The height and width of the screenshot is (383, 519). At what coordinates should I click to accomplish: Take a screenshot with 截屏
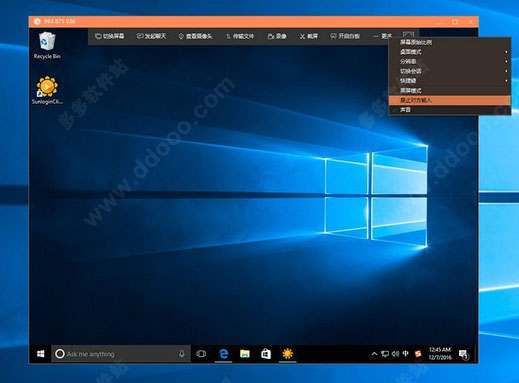click(309, 36)
